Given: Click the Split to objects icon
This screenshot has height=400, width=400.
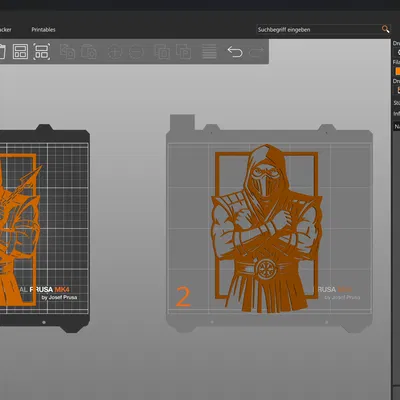Looking at the screenshot, I should 162,52.
